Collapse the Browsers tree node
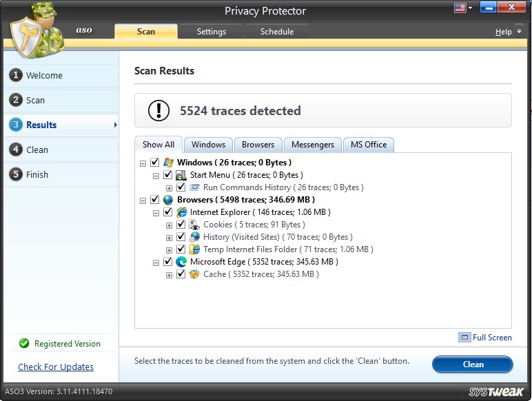The height and width of the screenshot is (401, 532). point(143,200)
